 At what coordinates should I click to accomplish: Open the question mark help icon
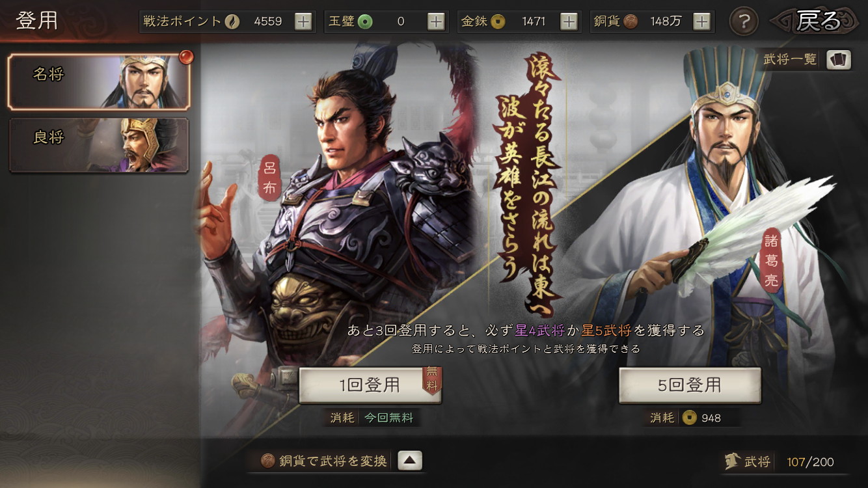coord(744,21)
